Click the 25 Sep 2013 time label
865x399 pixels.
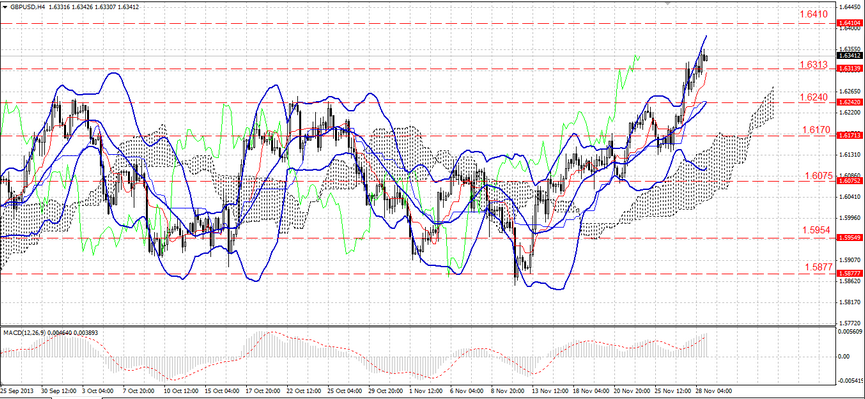[x=17, y=390]
